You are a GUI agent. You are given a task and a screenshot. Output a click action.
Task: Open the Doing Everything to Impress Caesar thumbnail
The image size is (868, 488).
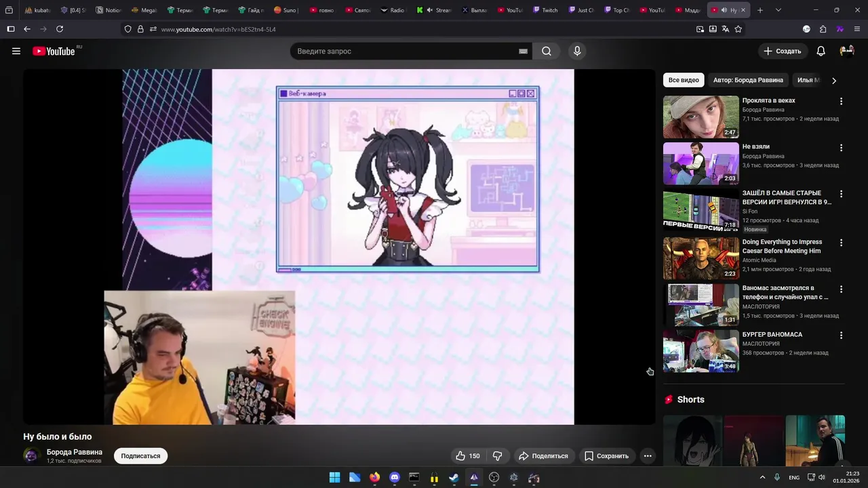pos(701,258)
